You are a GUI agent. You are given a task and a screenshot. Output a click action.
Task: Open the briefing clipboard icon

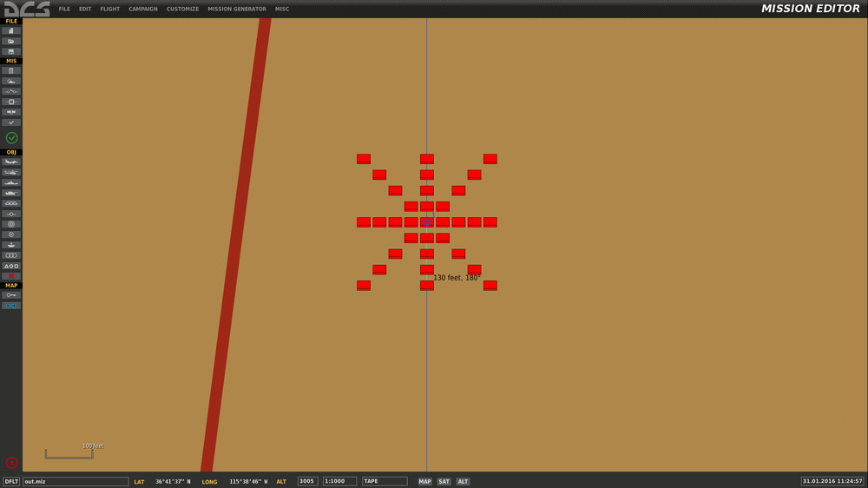tap(11, 71)
